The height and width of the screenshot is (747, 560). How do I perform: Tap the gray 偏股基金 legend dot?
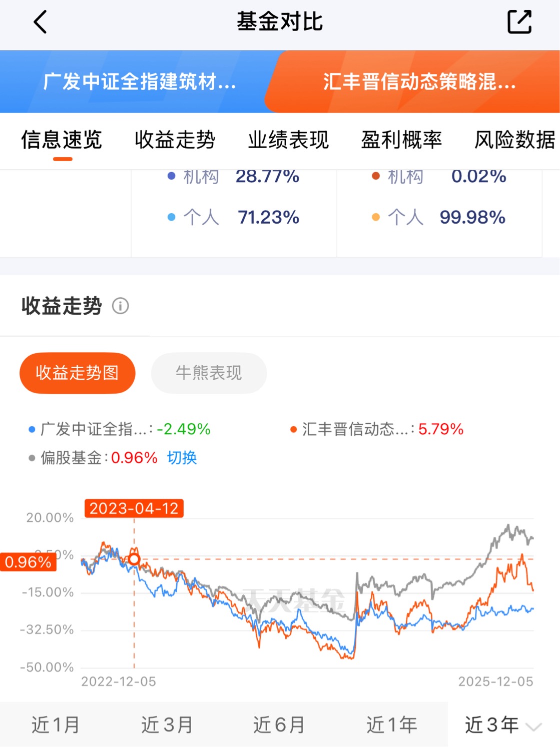[32, 458]
